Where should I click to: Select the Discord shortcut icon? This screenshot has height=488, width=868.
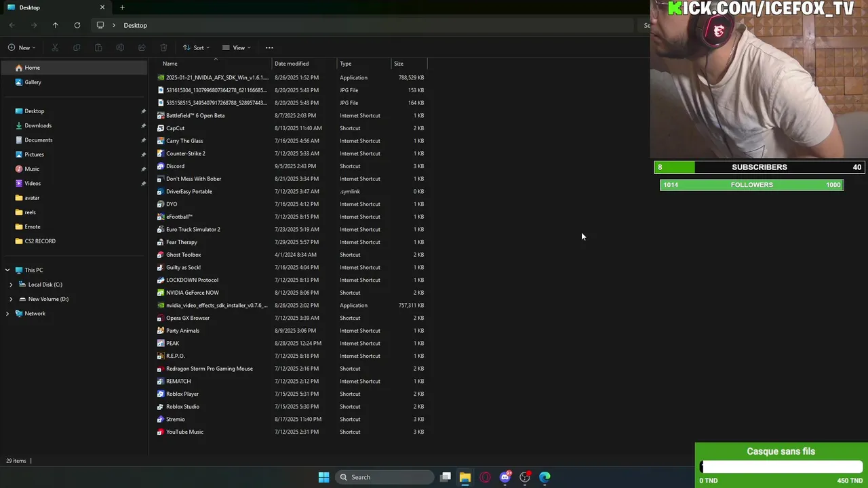pyautogui.click(x=160, y=166)
